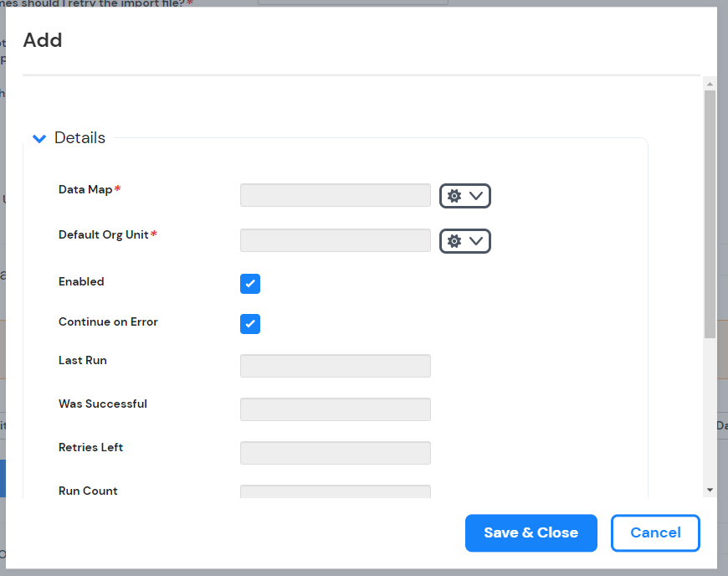This screenshot has height=576, width=728.
Task: Click the scrollbar up arrow icon
Action: 710,83
